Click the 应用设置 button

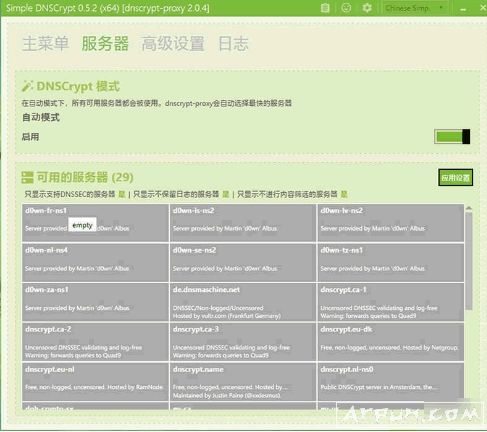(x=455, y=178)
